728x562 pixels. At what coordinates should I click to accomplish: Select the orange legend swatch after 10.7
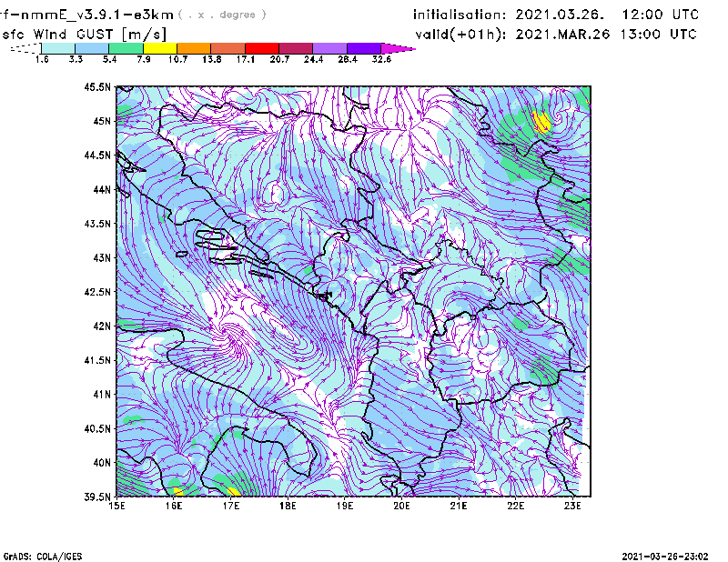point(194,48)
